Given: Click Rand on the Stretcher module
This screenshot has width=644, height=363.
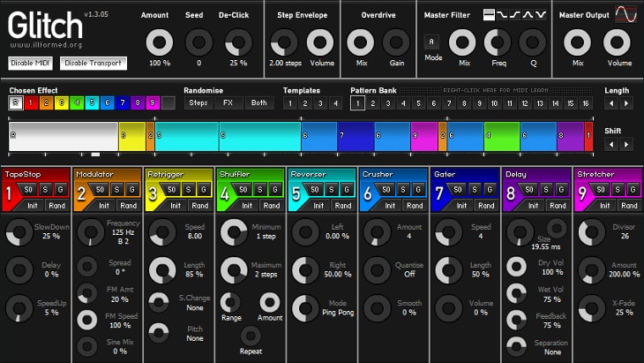Looking at the screenshot, I should (629, 206).
